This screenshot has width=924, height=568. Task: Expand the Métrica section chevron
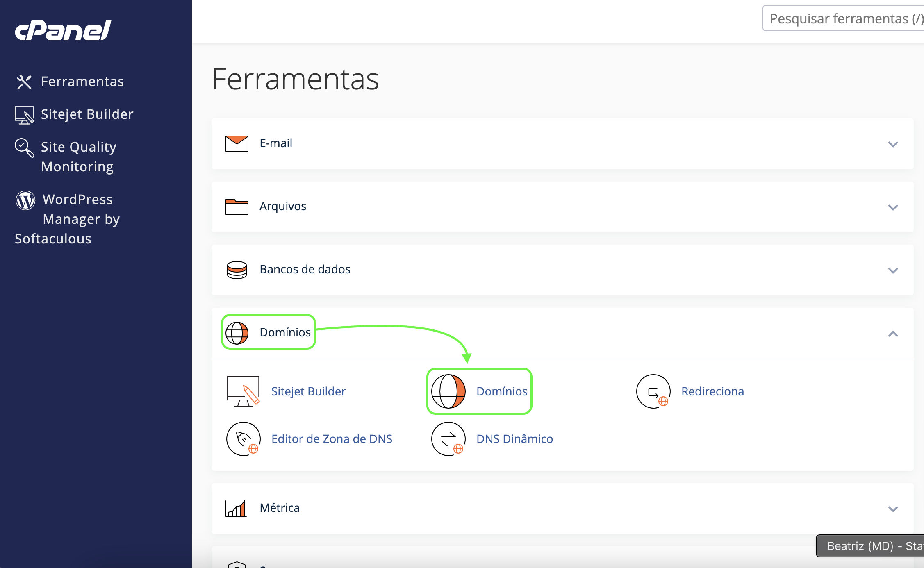[x=893, y=509]
